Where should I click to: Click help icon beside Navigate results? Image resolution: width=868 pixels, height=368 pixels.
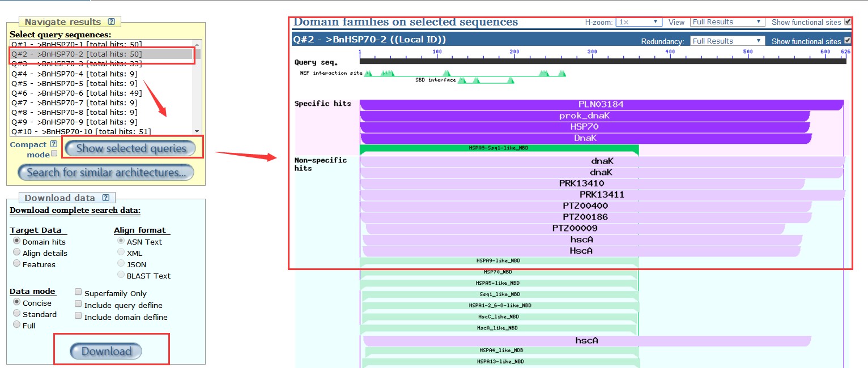[x=112, y=22]
